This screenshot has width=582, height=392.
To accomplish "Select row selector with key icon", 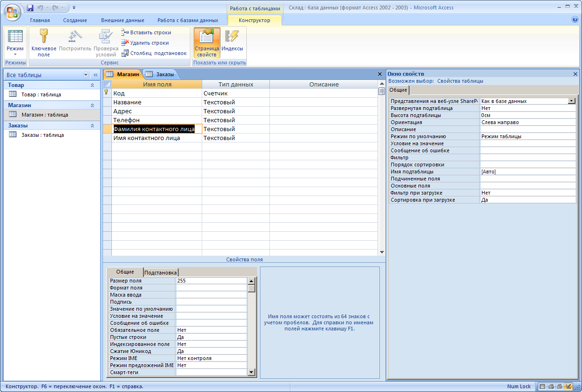I will pyautogui.click(x=107, y=93).
